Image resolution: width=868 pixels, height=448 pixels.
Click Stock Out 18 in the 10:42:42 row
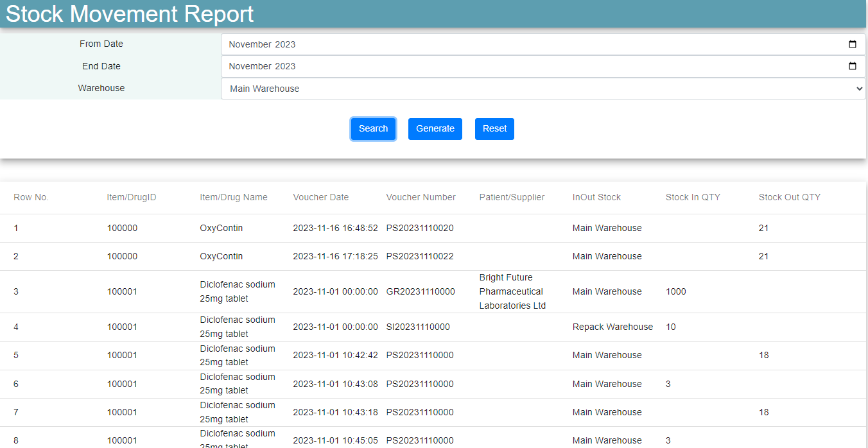point(763,355)
